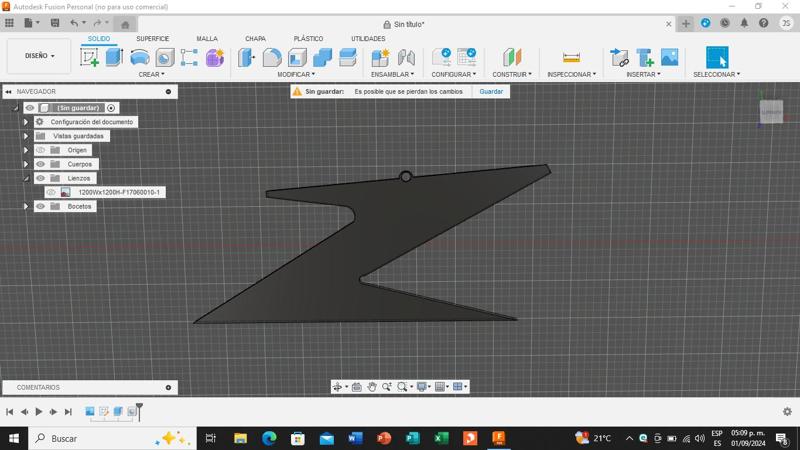Screen dimensions: 800x450
Task: Switch to the PLÁSTICO tab
Action: (x=308, y=39)
